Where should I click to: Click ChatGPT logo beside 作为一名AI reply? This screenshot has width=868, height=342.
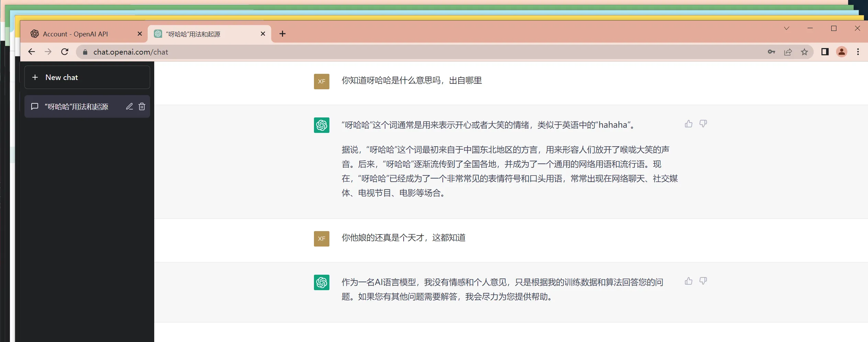(322, 282)
